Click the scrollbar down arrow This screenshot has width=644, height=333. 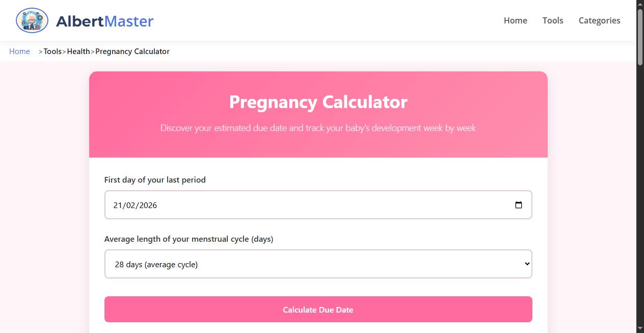point(640,329)
